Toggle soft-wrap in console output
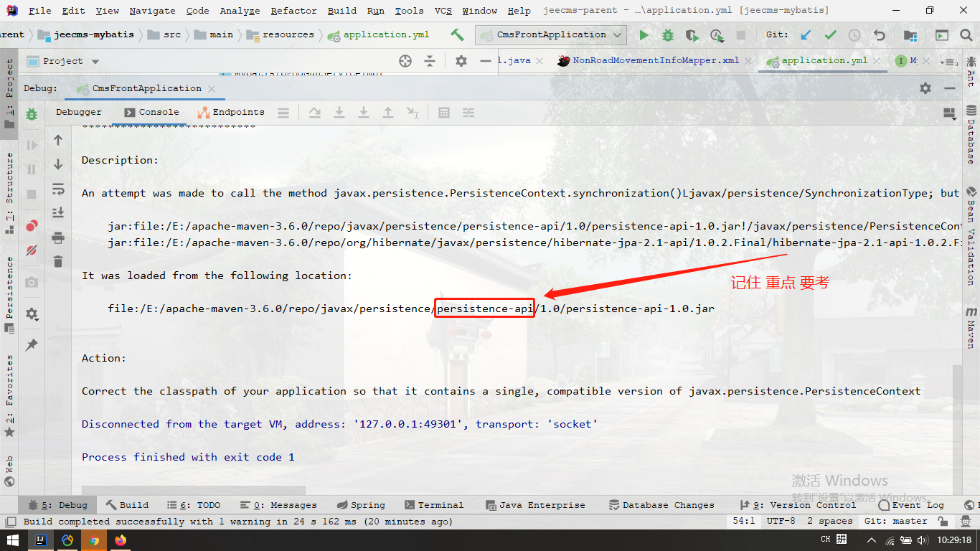The width and height of the screenshot is (980, 551). pyautogui.click(x=58, y=189)
